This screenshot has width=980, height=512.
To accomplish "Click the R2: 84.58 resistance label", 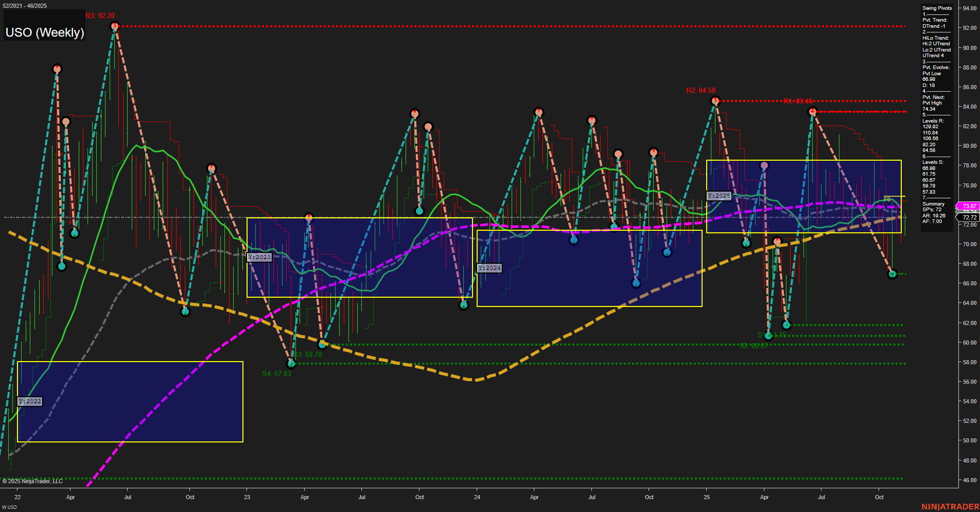I will coord(700,90).
